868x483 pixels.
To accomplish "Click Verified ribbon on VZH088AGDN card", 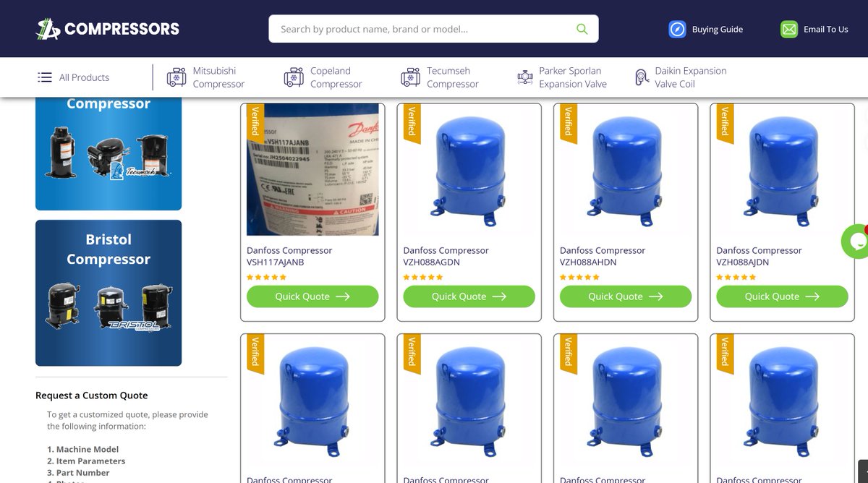I will coord(412,123).
